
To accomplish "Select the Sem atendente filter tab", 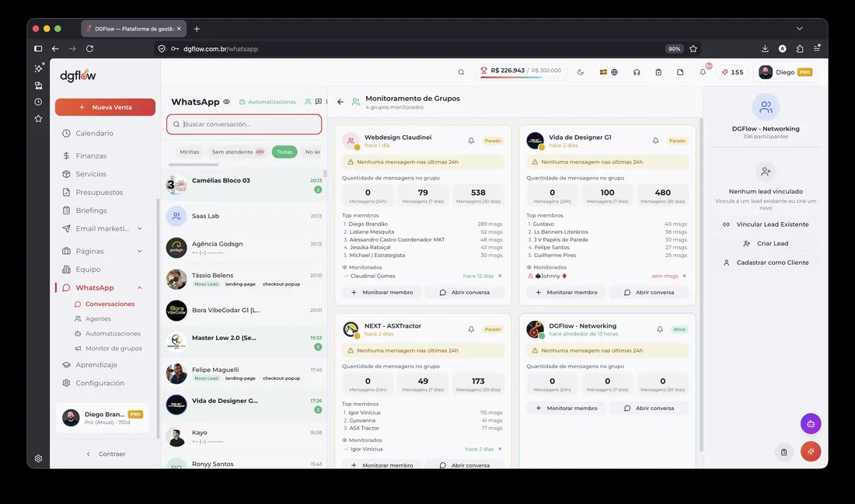I will [x=238, y=152].
